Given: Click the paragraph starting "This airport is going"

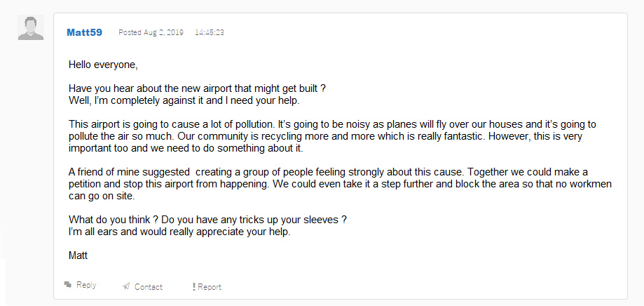Looking at the screenshot, I should tap(332, 136).
